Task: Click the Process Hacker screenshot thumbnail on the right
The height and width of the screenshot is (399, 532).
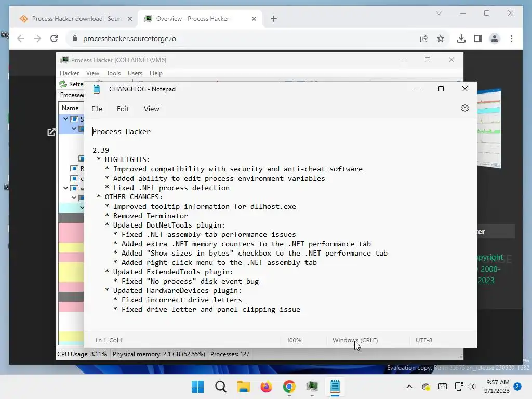Action: click(488, 129)
